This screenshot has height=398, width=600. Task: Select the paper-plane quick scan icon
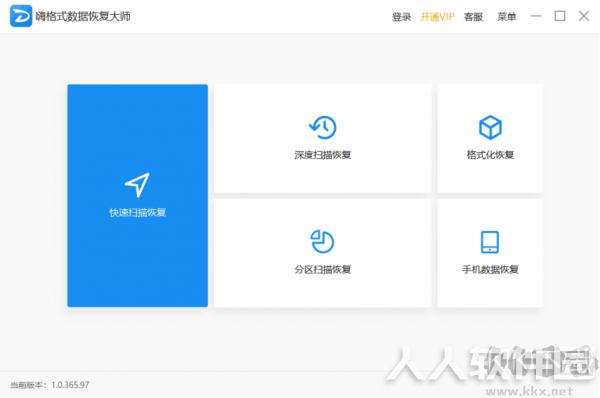pyautogui.click(x=137, y=185)
